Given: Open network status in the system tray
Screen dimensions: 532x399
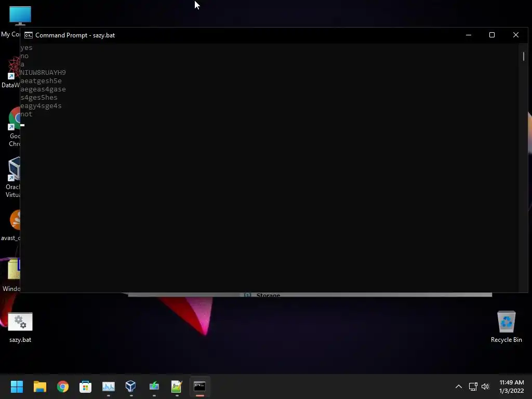Looking at the screenshot, I should click(x=473, y=387).
